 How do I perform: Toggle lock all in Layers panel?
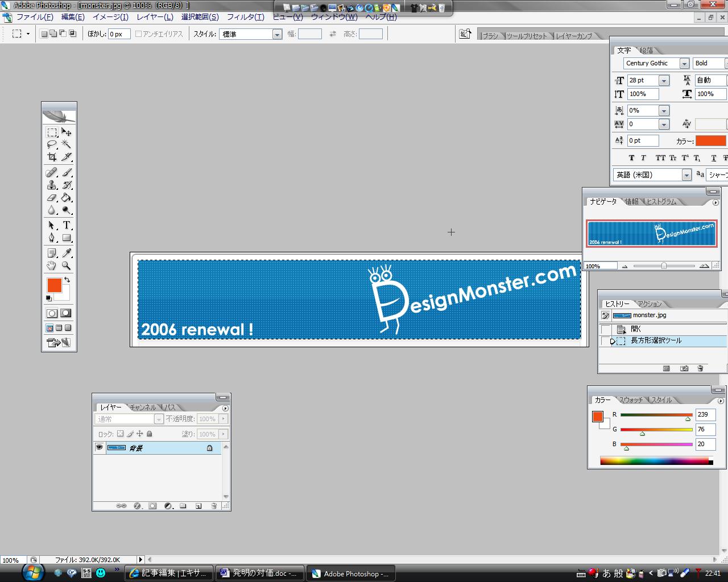[x=150, y=434]
